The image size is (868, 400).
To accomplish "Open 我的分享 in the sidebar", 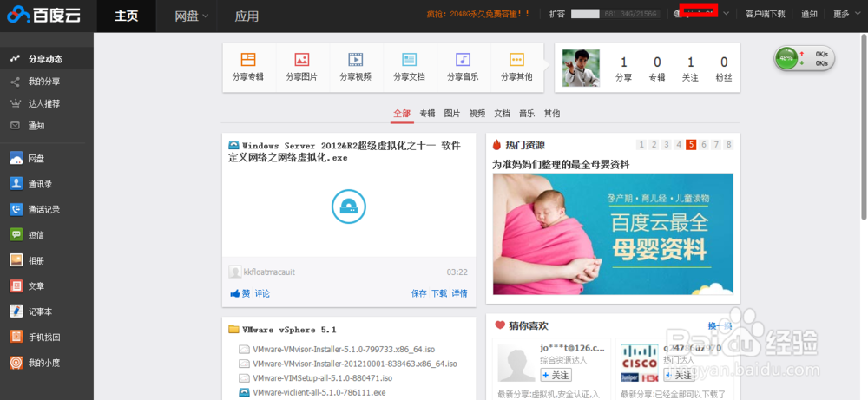I will click(47, 82).
